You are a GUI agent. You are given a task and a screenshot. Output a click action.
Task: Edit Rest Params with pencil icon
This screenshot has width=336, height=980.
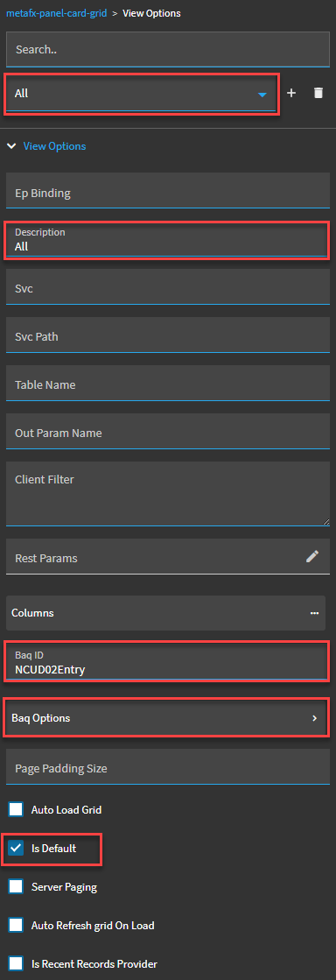(312, 556)
